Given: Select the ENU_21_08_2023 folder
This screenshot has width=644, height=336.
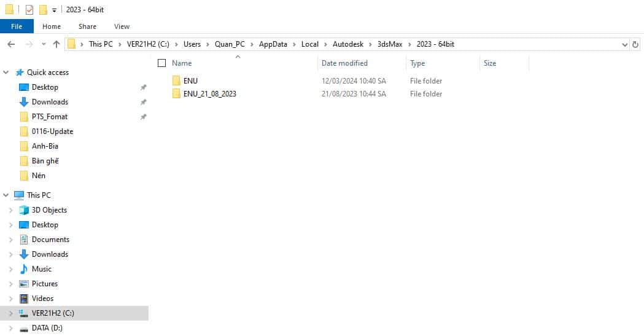Looking at the screenshot, I should click(209, 94).
